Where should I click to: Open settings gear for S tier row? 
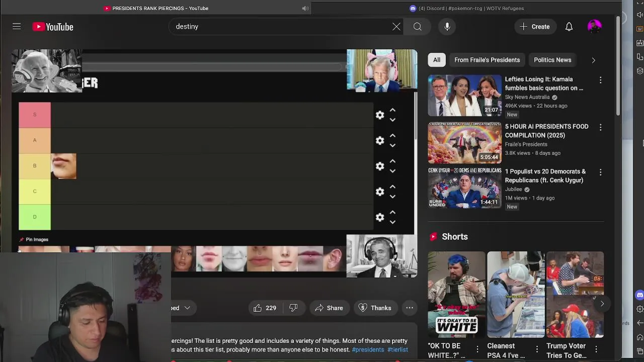[x=380, y=115]
